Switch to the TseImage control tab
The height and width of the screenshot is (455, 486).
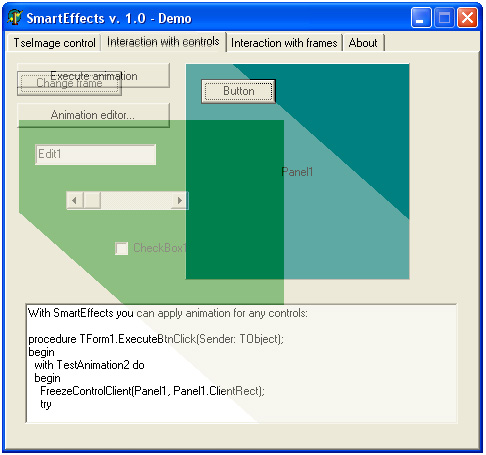(x=54, y=43)
